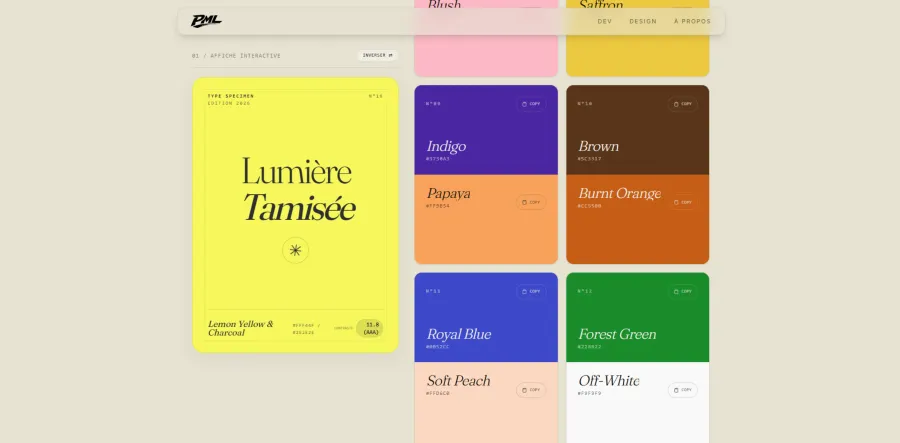Copy the Papaya color hex code
The image size is (900, 443).
[531, 202]
